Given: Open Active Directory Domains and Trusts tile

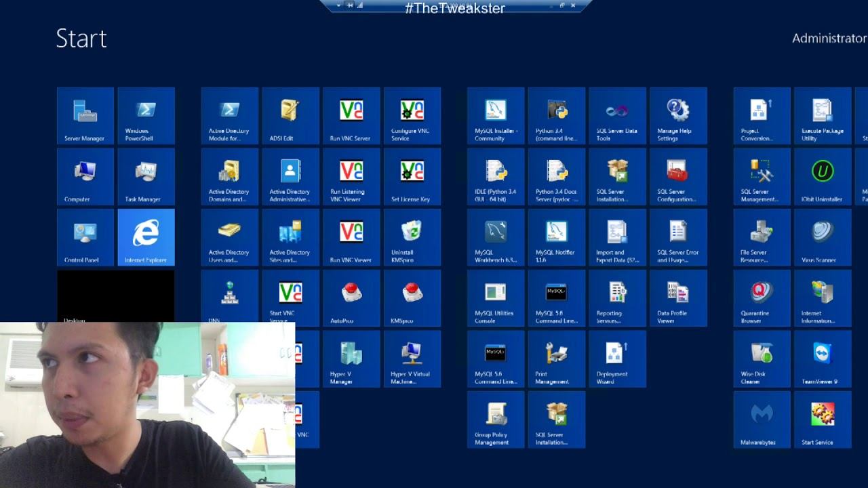Looking at the screenshot, I should (230, 177).
